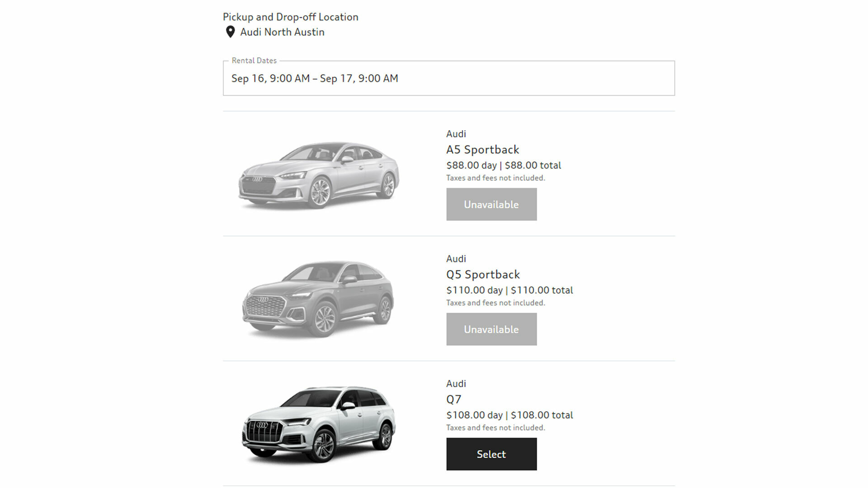Click the Rental Dates label

pos(254,61)
